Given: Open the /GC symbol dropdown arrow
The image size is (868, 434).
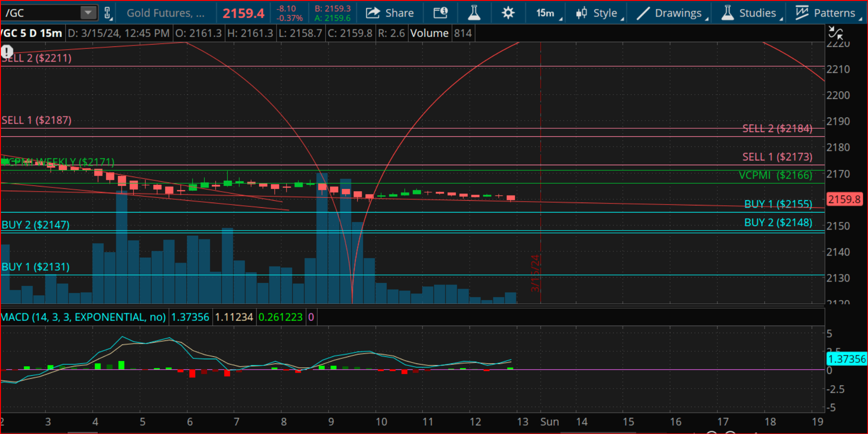Looking at the screenshot, I should pos(88,13).
